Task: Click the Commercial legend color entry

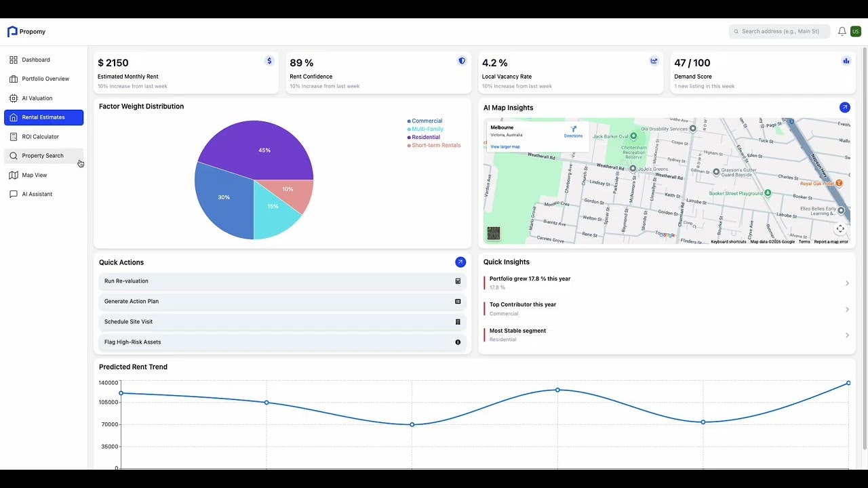Action: tap(425, 121)
